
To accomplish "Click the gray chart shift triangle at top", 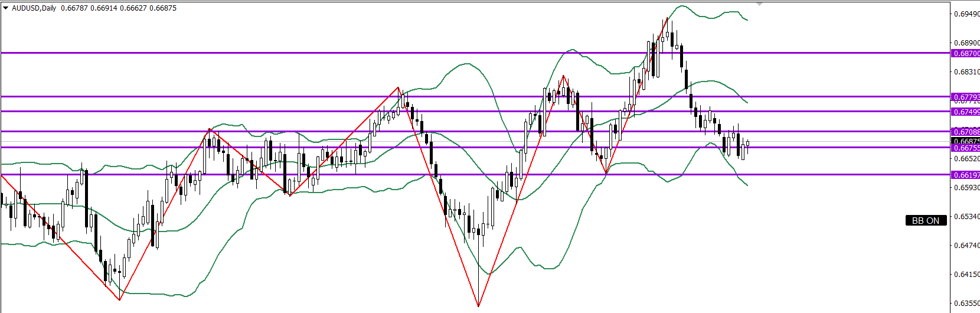I will coord(759,4).
